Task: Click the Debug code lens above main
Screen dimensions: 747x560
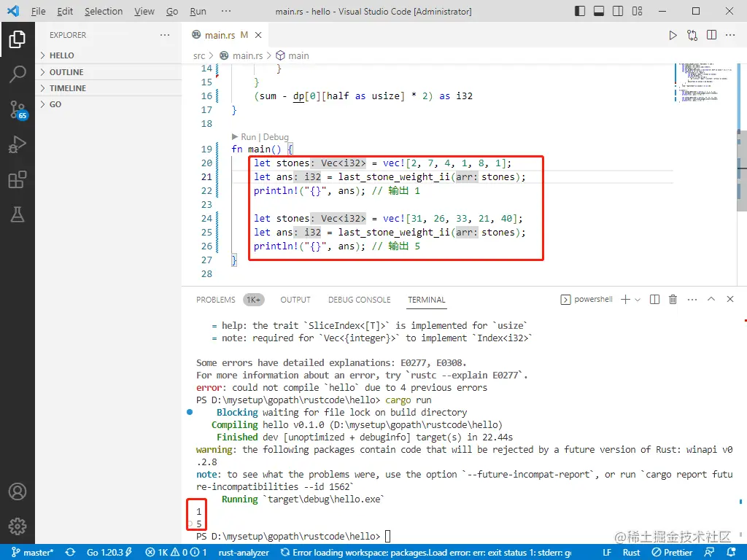Action: 275,137
